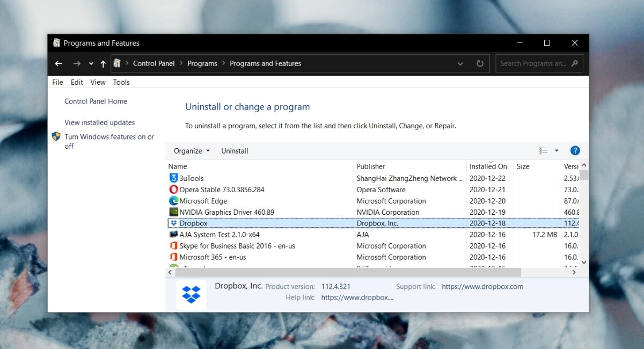Click the Back navigation arrow
The image size is (644, 349).
(x=58, y=63)
